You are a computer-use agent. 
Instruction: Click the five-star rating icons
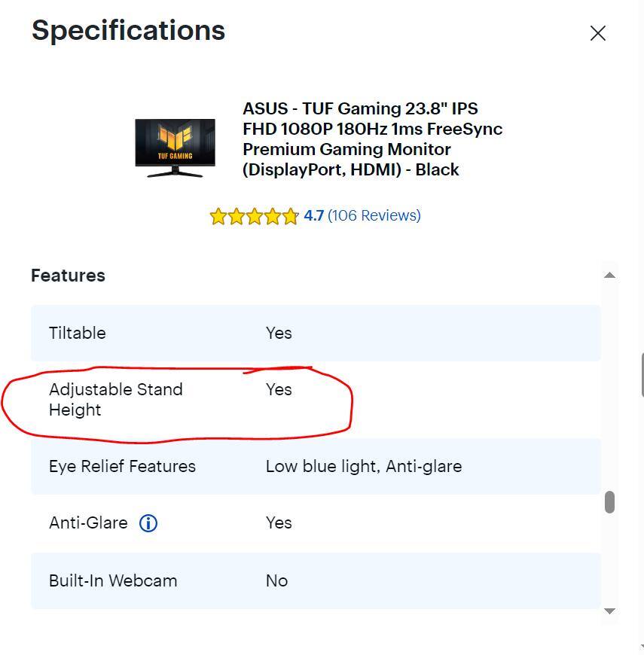[x=254, y=217]
